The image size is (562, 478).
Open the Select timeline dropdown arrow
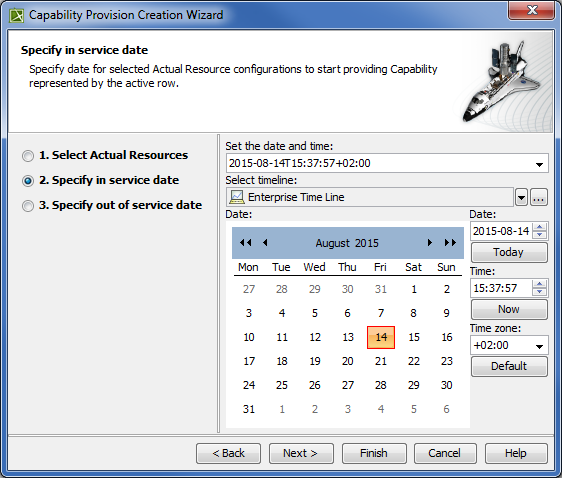521,197
